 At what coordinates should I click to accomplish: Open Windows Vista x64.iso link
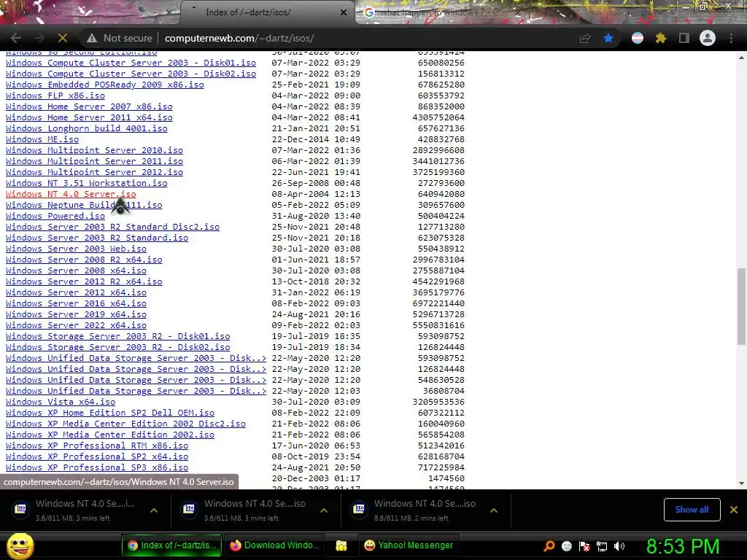click(61, 402)
